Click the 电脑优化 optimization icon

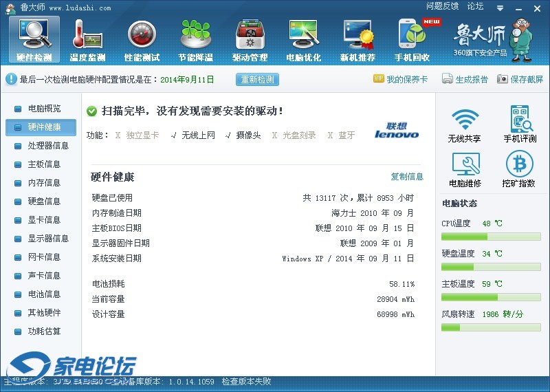[303, 39]
